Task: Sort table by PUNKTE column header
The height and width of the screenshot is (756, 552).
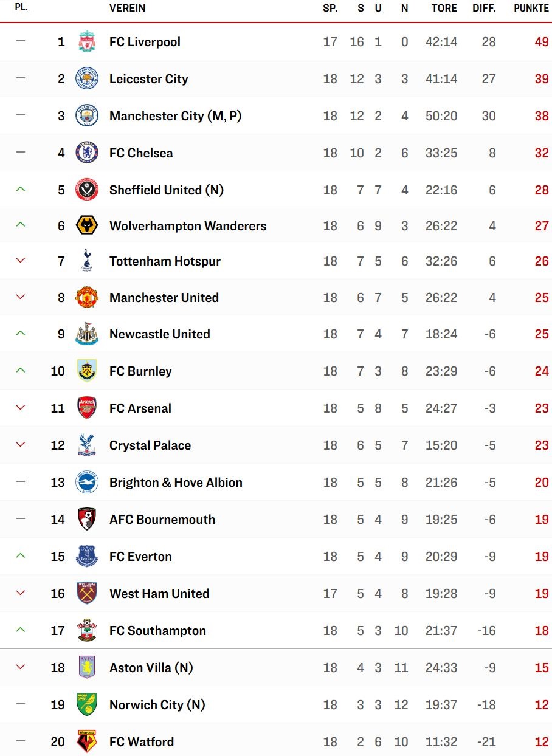Action: pyautogui.click(x=531, y=9)
